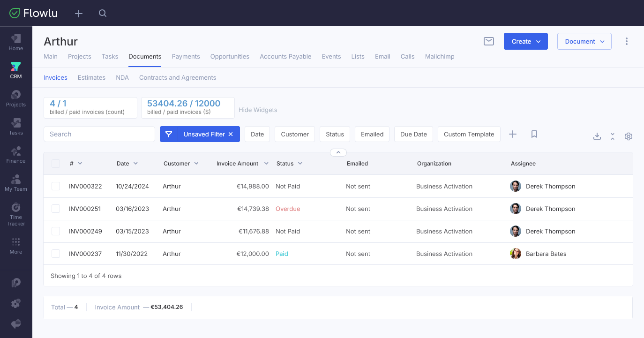Add a new filter with plus icon

pos(513,134)
